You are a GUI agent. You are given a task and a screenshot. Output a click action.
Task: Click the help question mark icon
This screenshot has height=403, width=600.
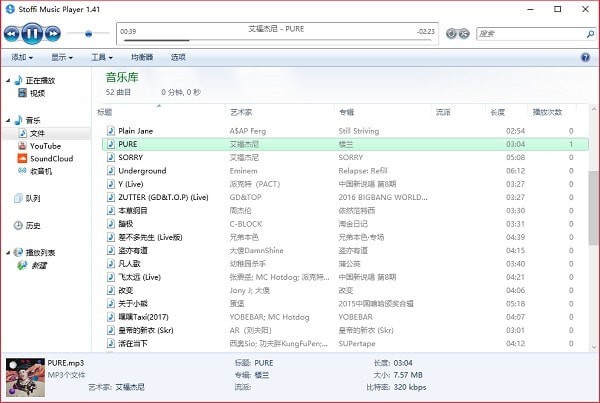[x=585, y=57]
